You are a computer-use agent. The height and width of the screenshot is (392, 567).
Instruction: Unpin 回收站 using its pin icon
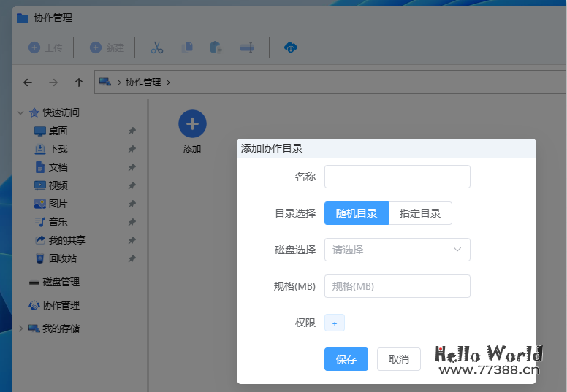point(132,258)
